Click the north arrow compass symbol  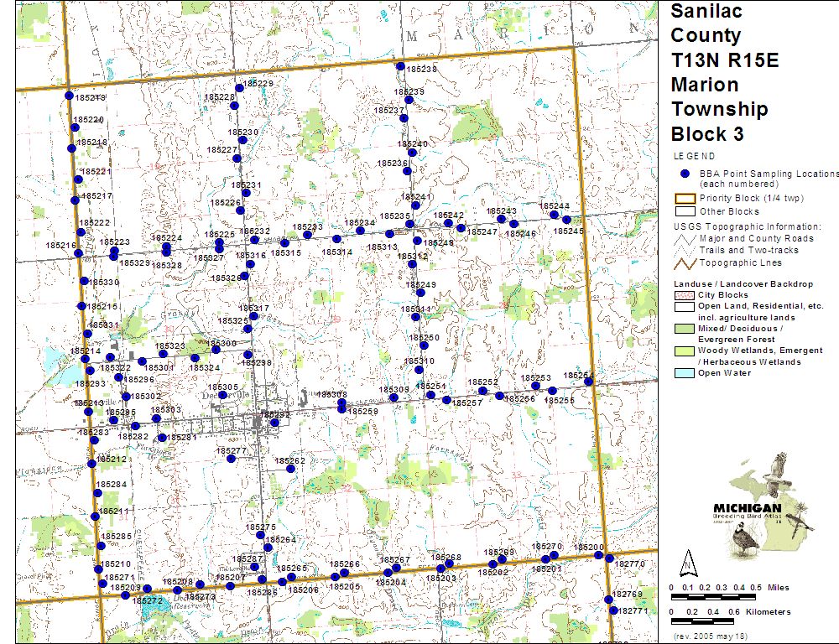(x=687, y=560)
